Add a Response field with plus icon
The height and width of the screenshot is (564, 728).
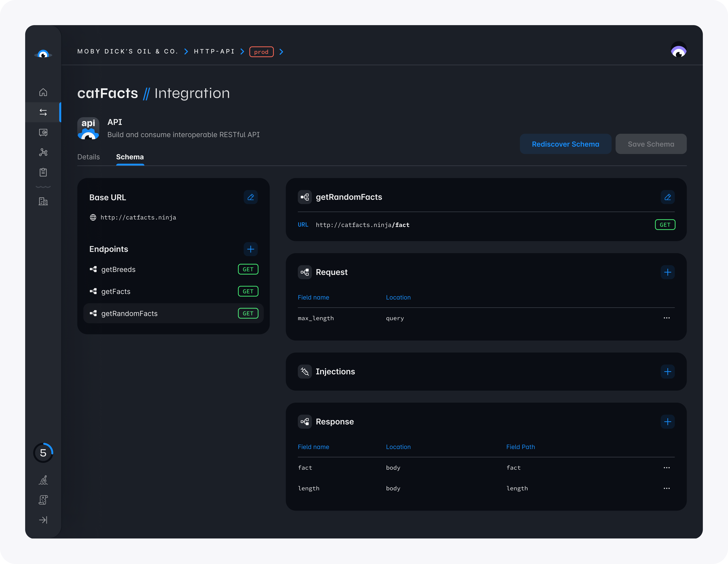tap(667, 421)
